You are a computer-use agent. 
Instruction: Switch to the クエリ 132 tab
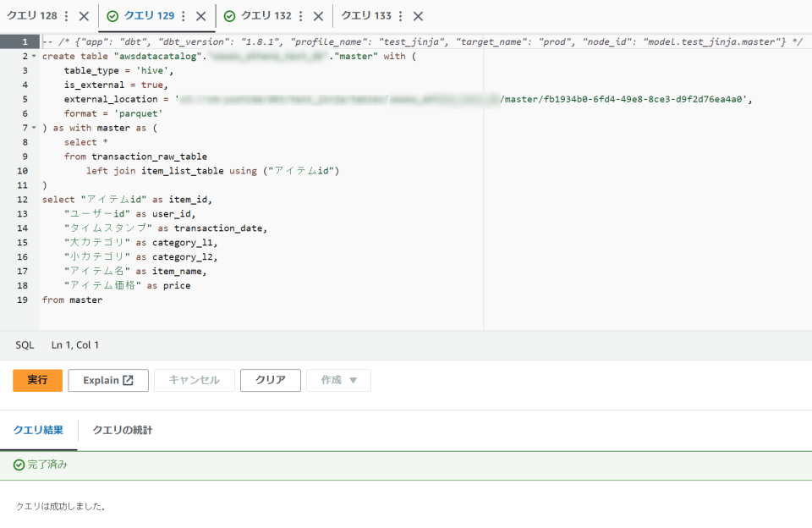266,16
